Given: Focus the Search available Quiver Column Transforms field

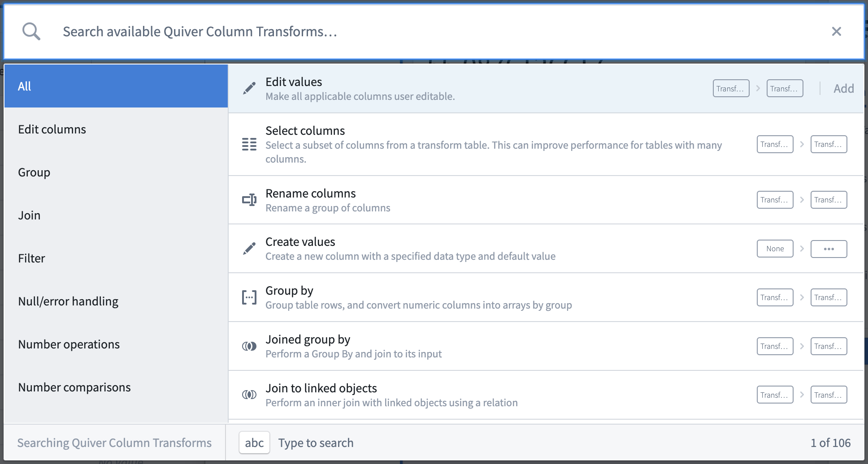Looking at the screenshot, I should pos(434,31).
